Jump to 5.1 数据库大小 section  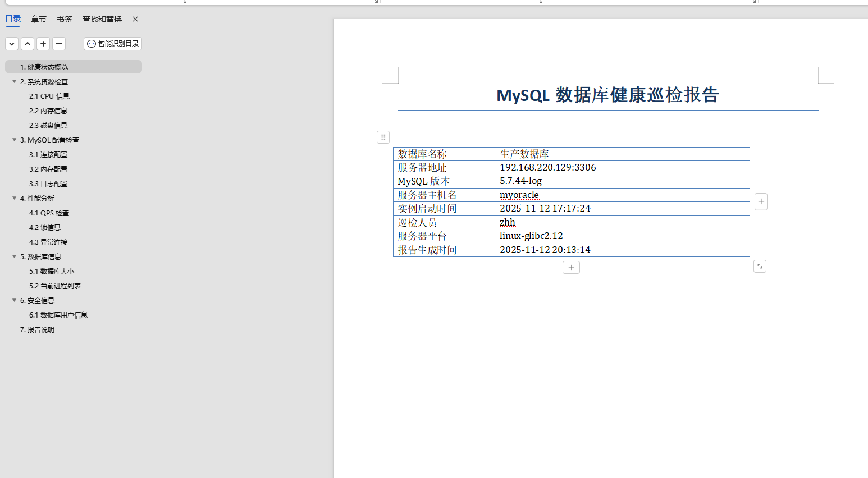pos(52,272)
